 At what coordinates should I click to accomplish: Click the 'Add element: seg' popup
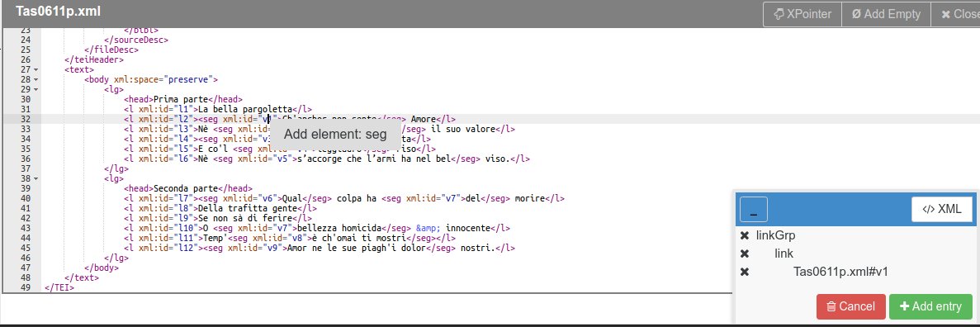(x=335, y=134)
